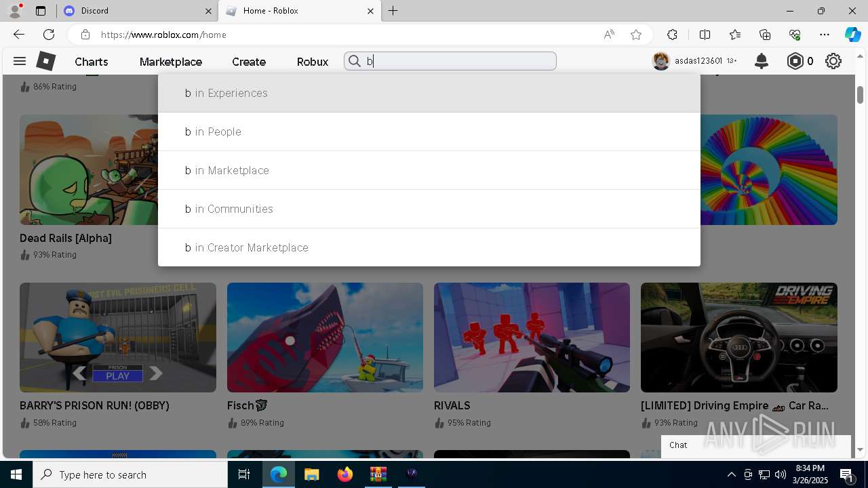Select the Home - Roblox tab
The width and height of the screenshot is (868, 488).
click(x=300, y=11)
